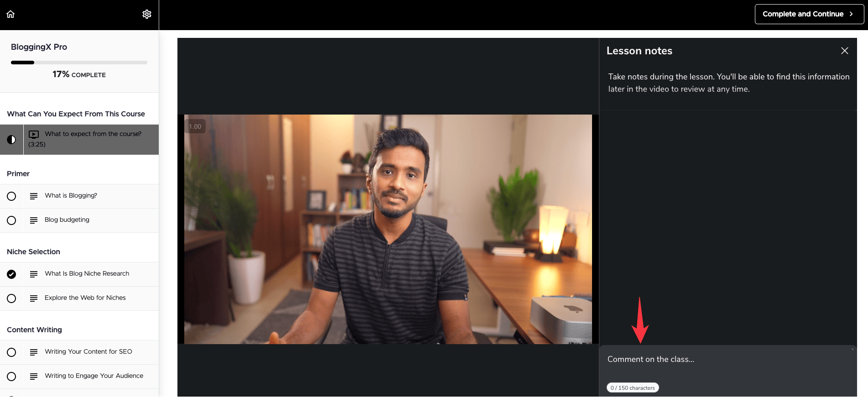868x403 pixels.
Task: Open 'Explore the Web for Niches' lesson
Action: tap(85, 298)
